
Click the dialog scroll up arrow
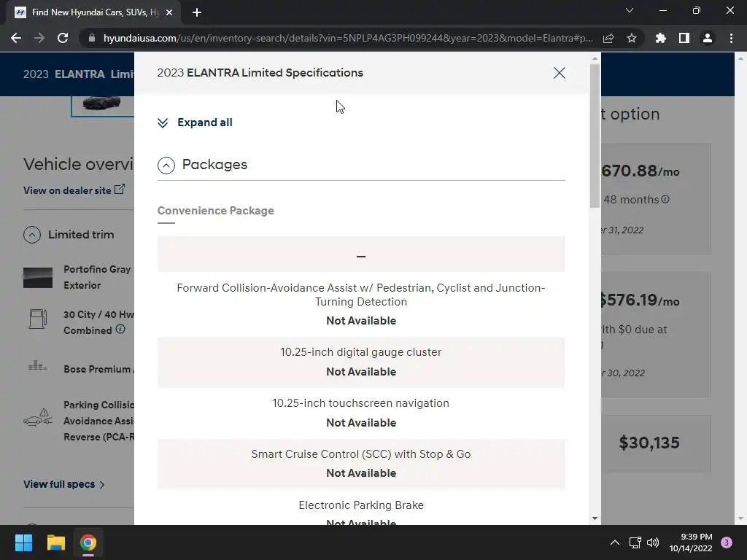coord(595,58)
